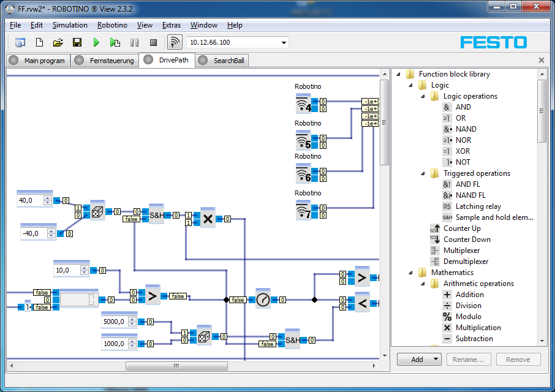555x392 pixels.
Task: Collapse the Logic folder
Action: pos(410,85)
